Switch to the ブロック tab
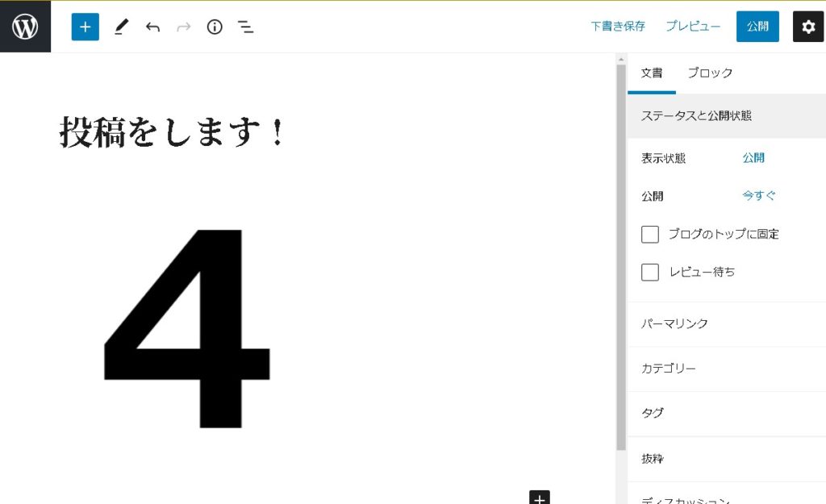 710,73
